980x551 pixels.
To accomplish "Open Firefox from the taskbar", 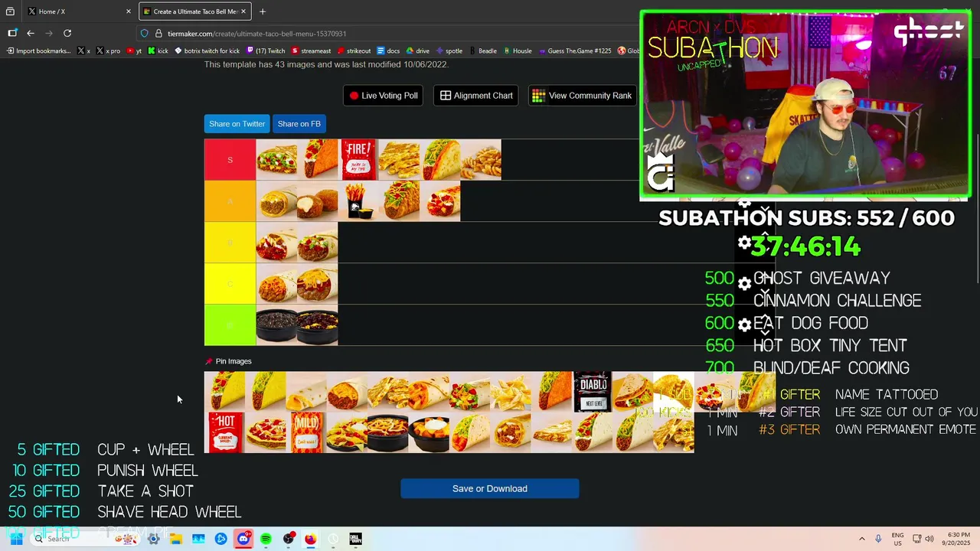I will (310, 539).
